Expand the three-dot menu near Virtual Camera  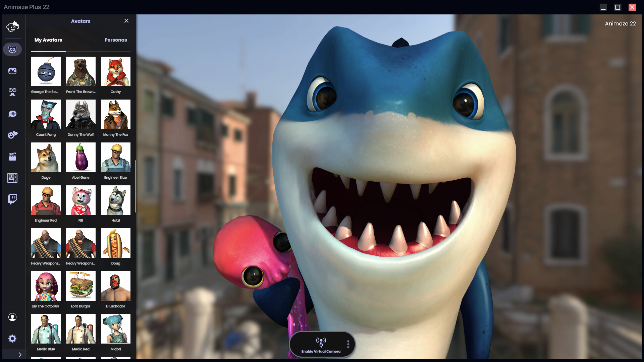point(348,344)
